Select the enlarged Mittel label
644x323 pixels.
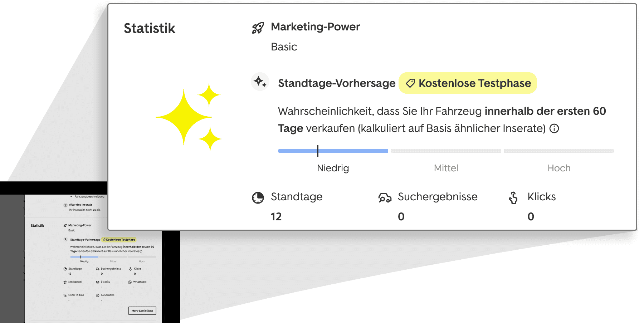(446, 168)
